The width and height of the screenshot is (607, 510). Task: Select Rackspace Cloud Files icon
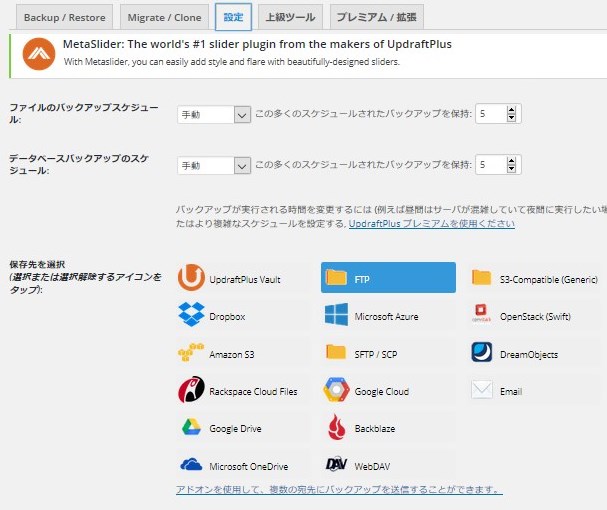[191, 391]
